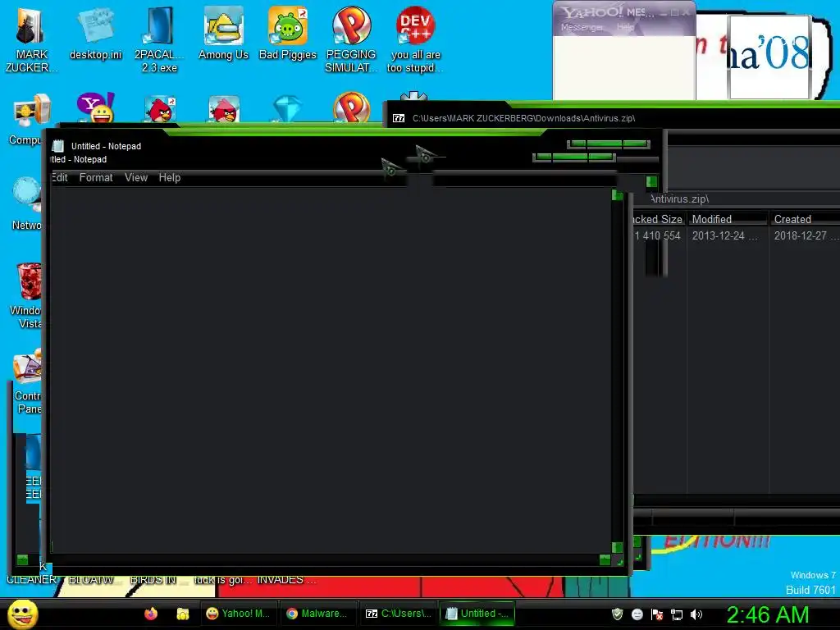
Task: Launch Firefox from the taskbar
Action: pos(151,614)
